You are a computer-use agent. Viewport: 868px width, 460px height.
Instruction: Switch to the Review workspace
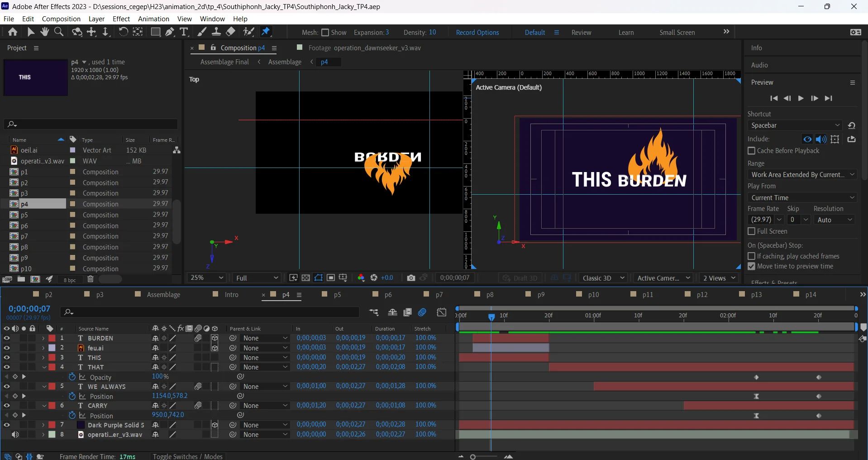[581, 33]
